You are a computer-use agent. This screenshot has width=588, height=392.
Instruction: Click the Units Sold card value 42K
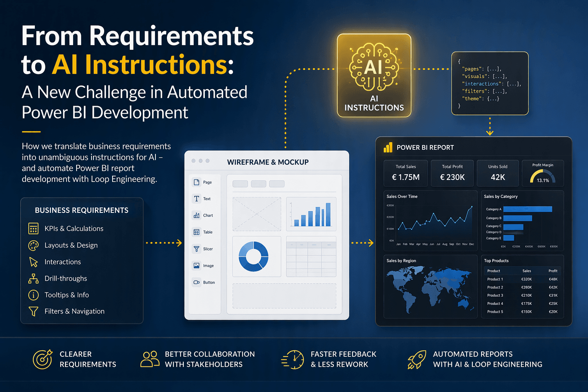point(498,177)
